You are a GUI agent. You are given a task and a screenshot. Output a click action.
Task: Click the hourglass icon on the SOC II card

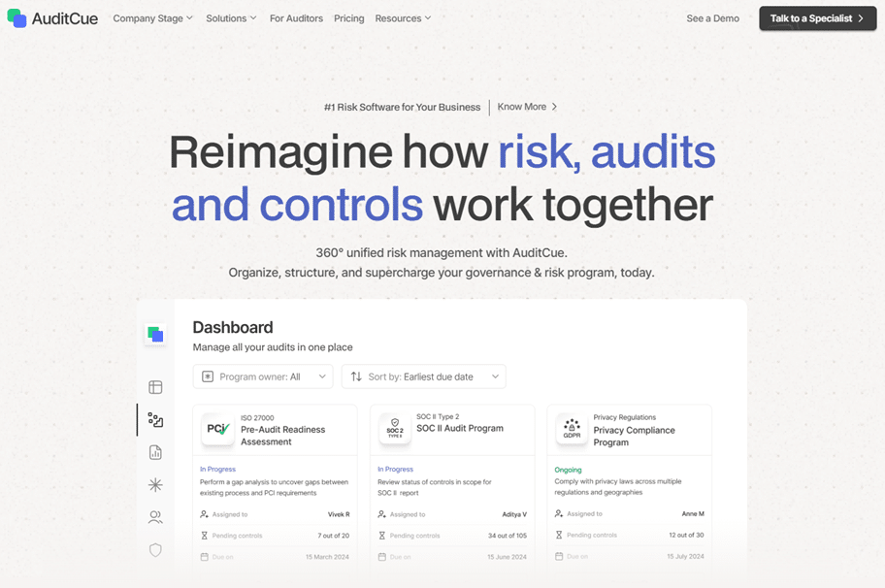pyautogui.click(x=382, y=536)
